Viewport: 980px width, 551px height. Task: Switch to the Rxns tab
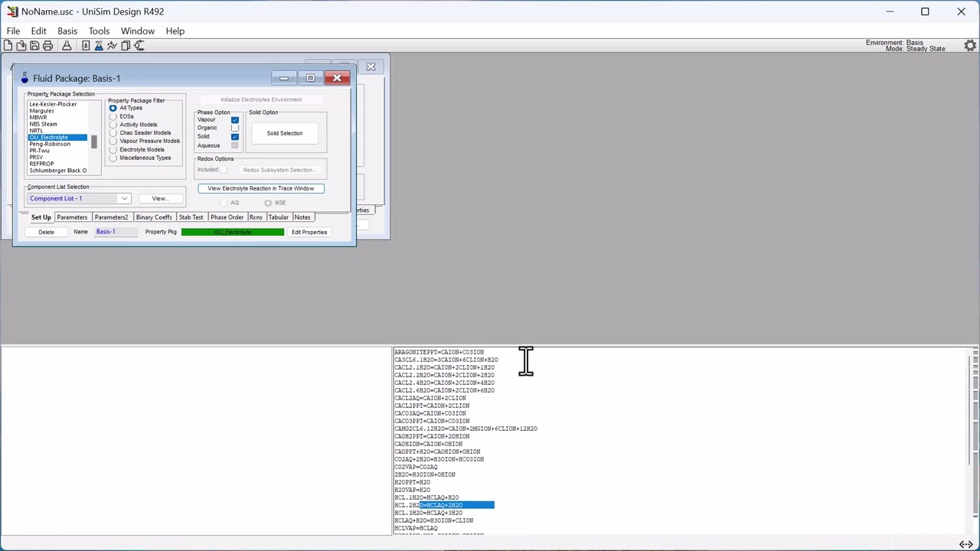(256, 217)
